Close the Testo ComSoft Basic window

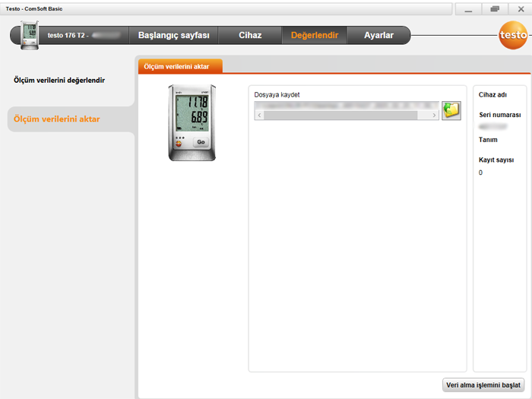coord(521,8)
